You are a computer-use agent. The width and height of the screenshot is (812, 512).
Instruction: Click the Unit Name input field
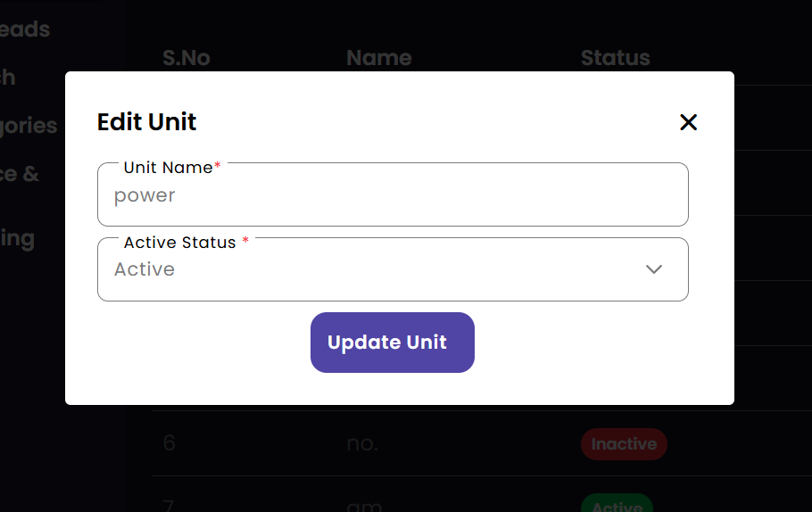393,195
